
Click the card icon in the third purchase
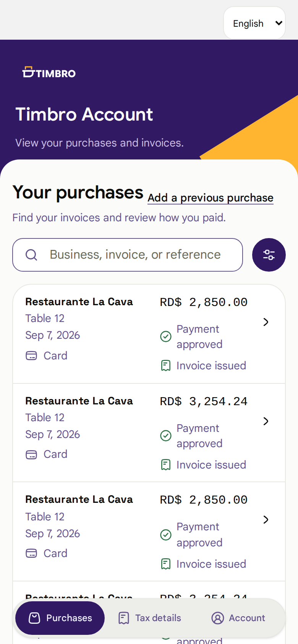(x=31, y=553)
